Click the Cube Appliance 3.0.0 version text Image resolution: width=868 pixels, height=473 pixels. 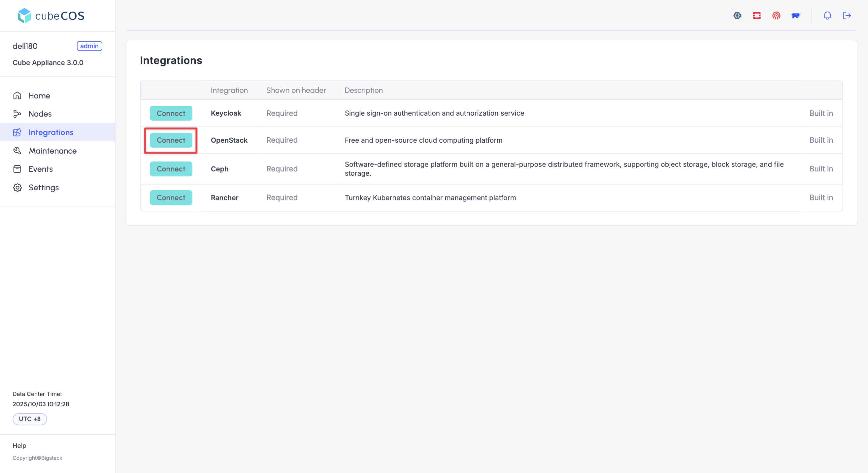pyautogui.click(x=48, y=63)
